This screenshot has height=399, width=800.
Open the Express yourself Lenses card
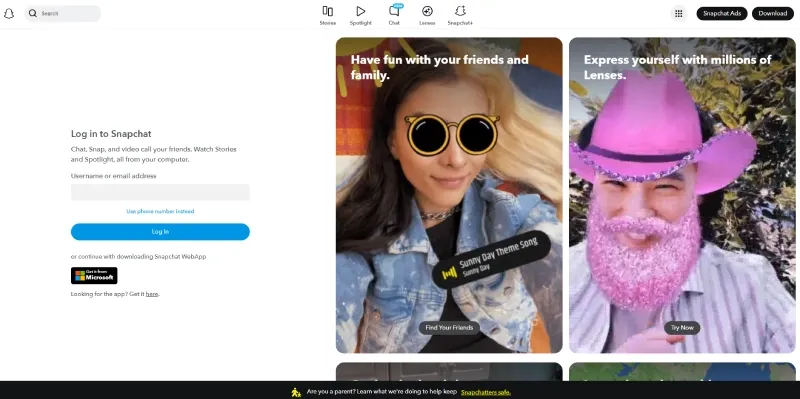(682, 195)
